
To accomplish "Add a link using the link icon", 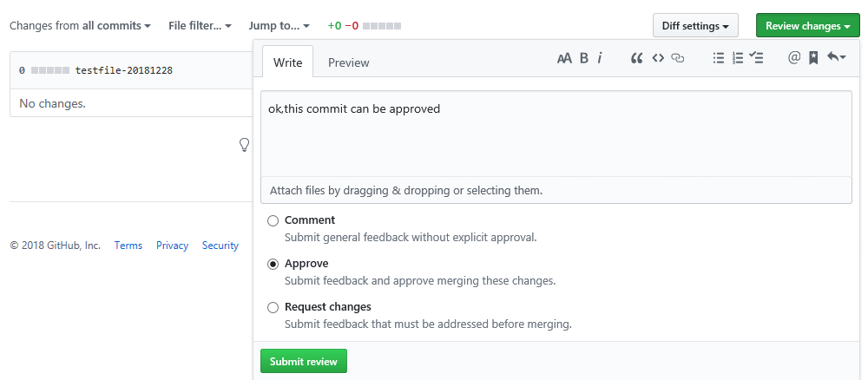I will [x=679, y=58].
